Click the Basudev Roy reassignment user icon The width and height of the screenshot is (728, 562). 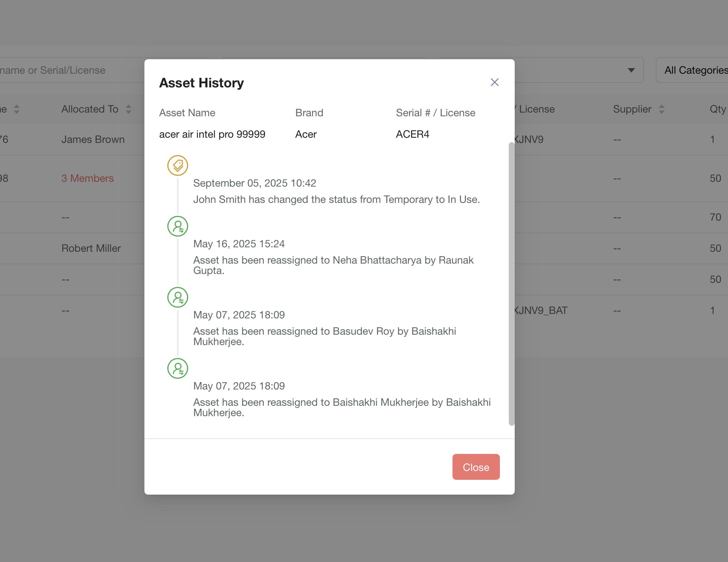(178, 297)
